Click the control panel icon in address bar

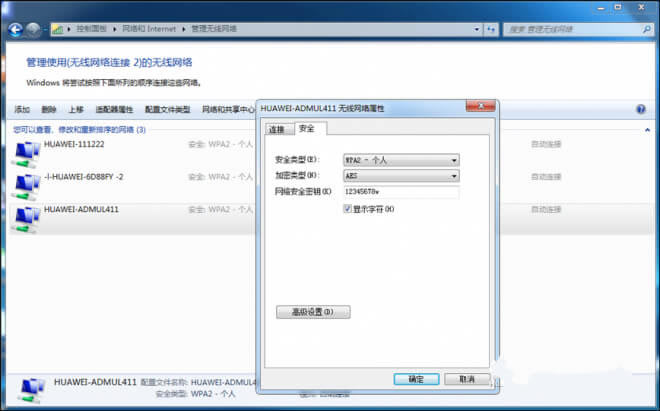58,29
